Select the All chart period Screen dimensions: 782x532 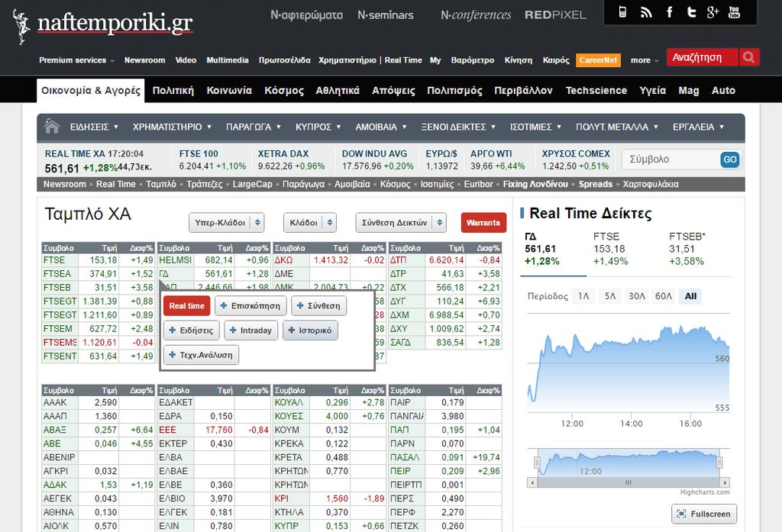[690, 296]
